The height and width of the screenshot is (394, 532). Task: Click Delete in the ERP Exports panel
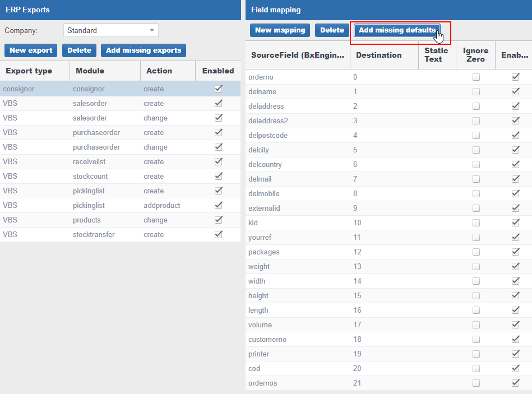[79, 50]
